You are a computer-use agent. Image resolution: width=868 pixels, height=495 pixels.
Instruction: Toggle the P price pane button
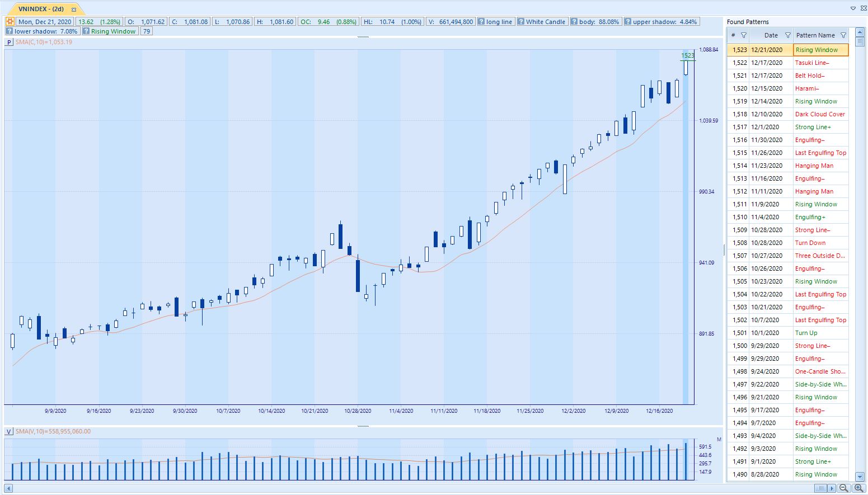pyautogui.click(x=10, y=42)
